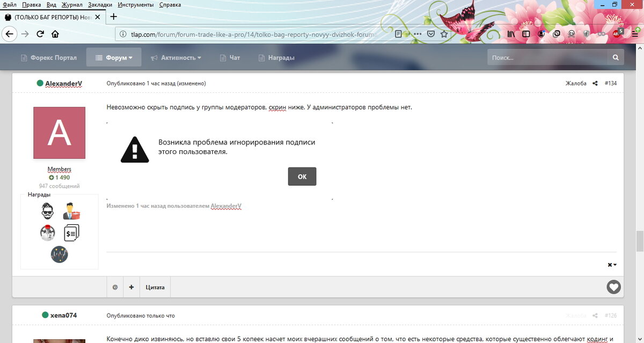Viewport: 644px width, 343px height.
Task: Share xena074's post #126
Action: 595,316
